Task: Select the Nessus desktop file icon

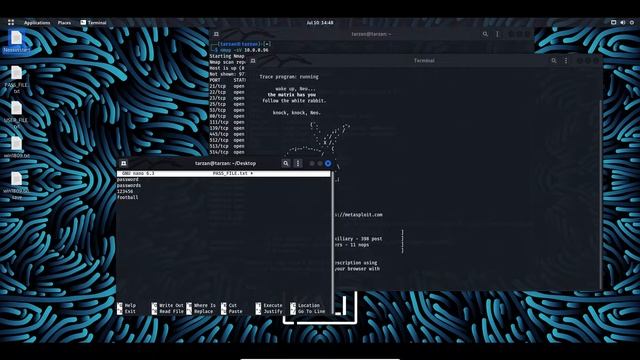Action: (x=16, y=42)
